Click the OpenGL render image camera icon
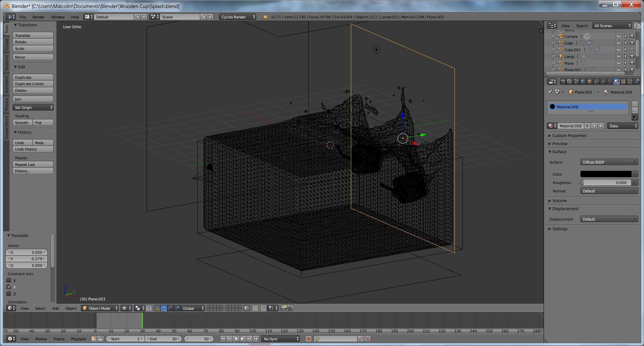The image size is (644, 346). [283, 308]
